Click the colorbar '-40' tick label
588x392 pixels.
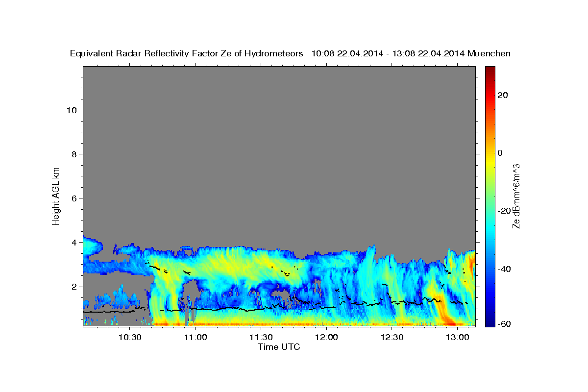(x=504, y=269)
